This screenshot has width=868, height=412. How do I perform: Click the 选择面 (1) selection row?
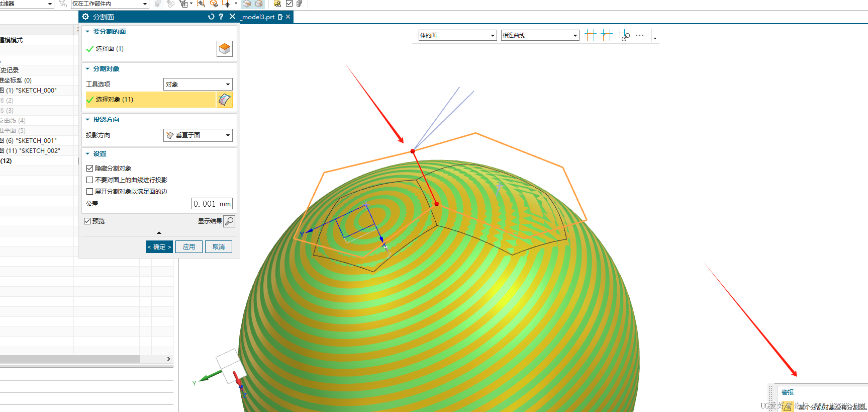tap(150, 49)
